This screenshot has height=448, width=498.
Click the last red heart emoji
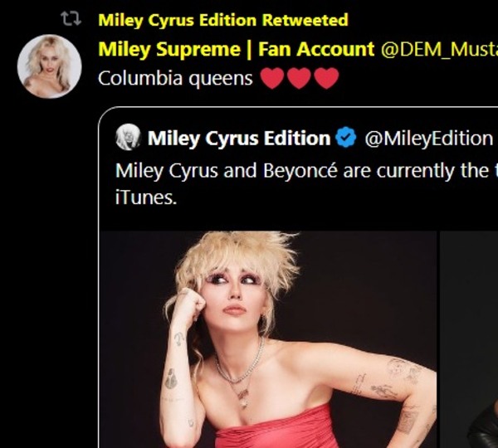(327, 79)
